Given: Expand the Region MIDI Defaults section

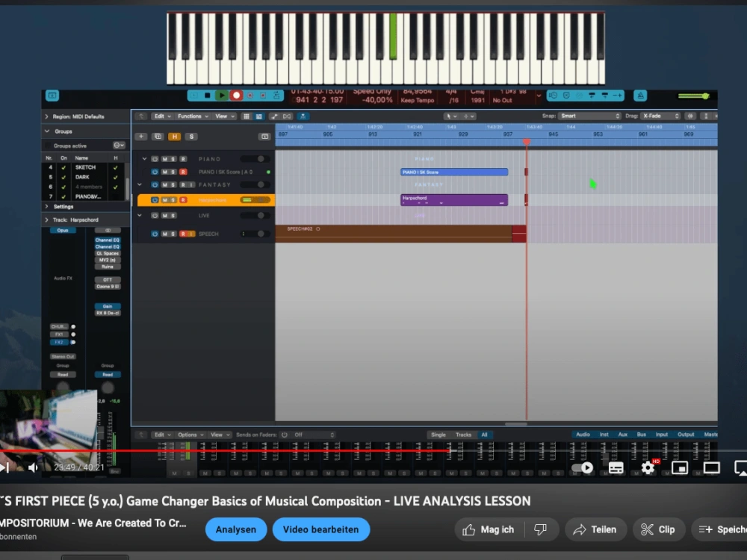Looking at the screenshot, I should pos(46,116).
